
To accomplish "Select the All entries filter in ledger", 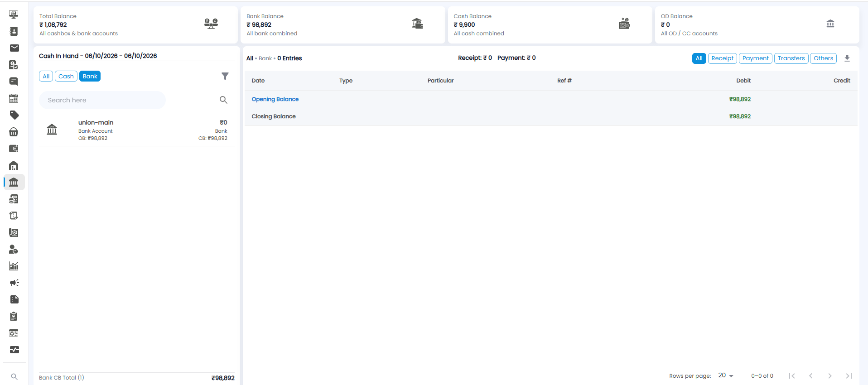I will pyautogui.click(x=699, y=58).
